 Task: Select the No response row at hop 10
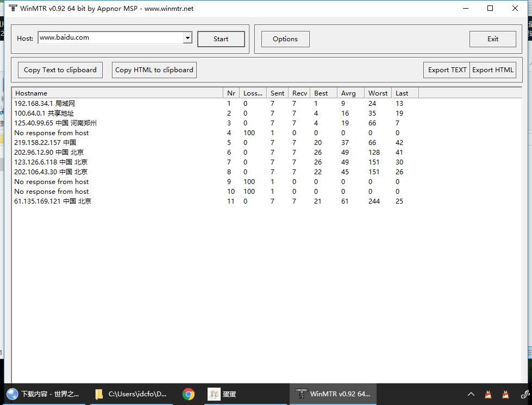point(216,192)
